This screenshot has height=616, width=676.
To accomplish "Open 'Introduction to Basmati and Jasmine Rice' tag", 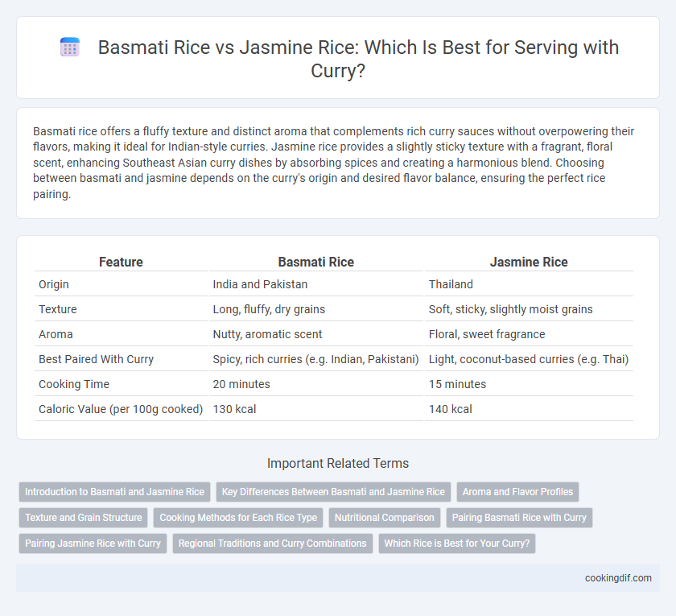I will coord(114,492).
